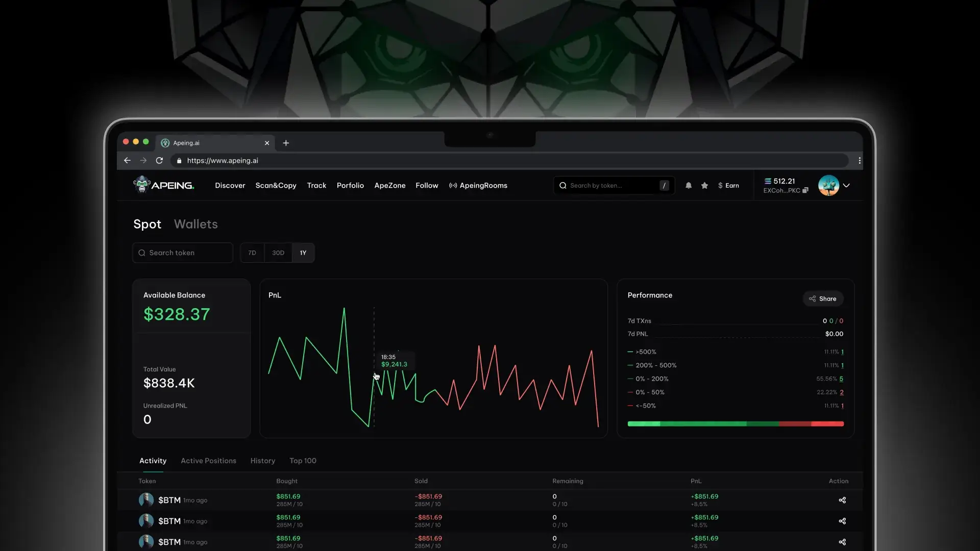This screenshot has height=551, width=980.
Task: Click the performance distribution color bar
Action: [735, 424]
